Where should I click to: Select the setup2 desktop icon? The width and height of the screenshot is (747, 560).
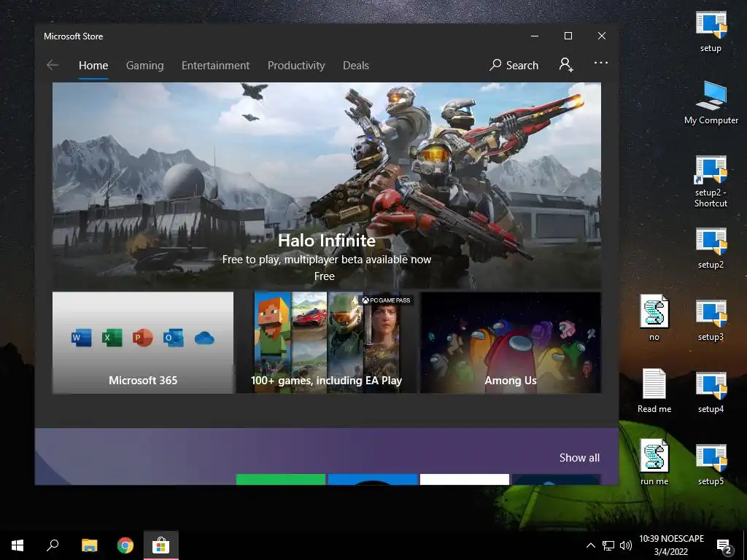pyautogui.click(x=711, y=249)
